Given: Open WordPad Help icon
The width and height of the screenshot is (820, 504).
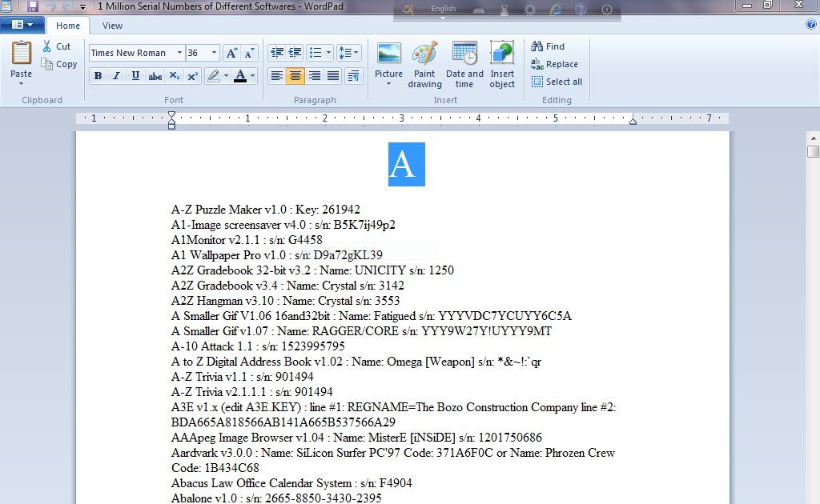Looking at the screenshot, I should 811,24.
